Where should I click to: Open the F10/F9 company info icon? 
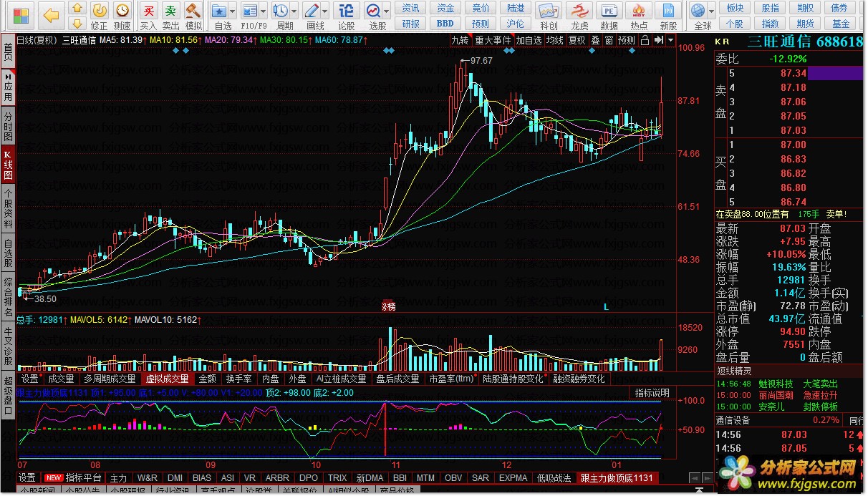pyautogui.click(x=249, y=11)
